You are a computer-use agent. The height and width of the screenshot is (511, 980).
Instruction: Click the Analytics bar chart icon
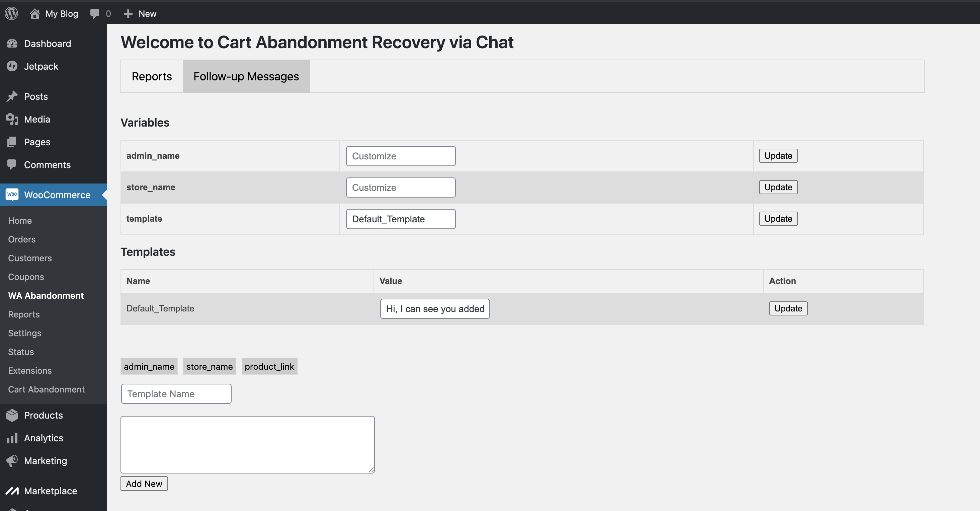point(12,438)
